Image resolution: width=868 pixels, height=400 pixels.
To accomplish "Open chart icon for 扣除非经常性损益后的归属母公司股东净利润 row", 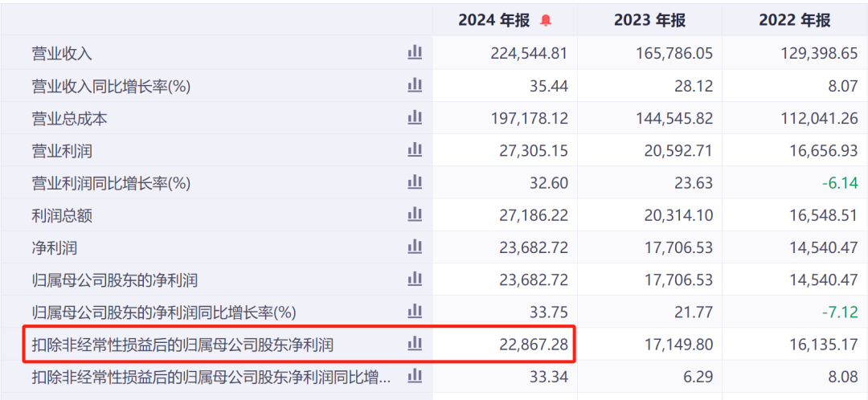I will 415,344.
